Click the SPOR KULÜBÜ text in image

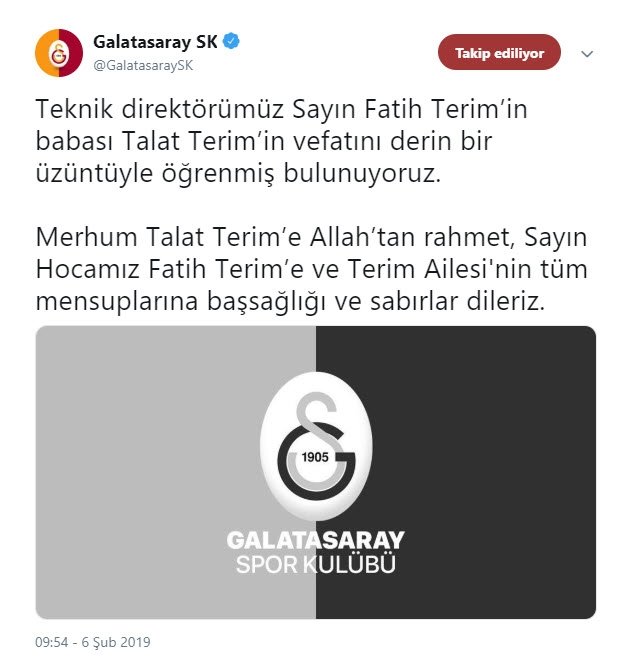315,564
